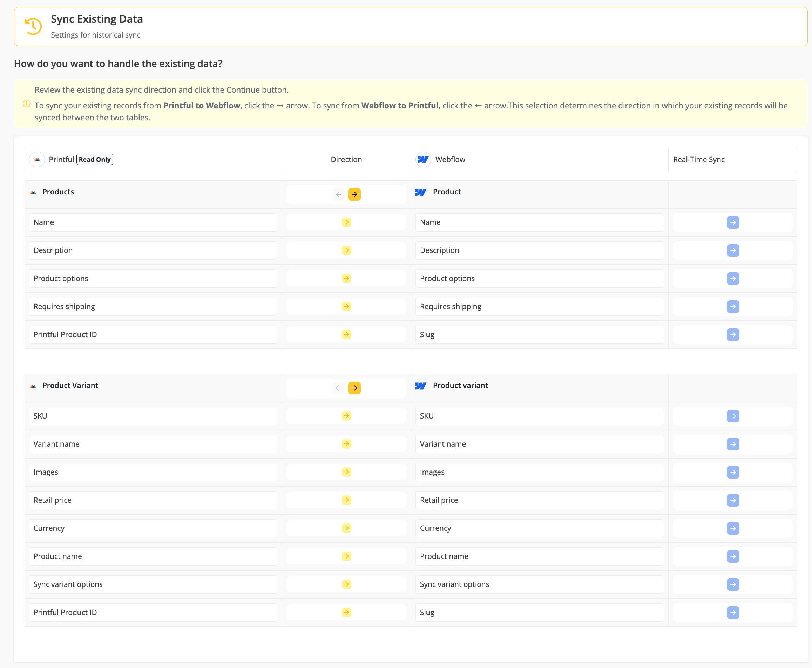Click the Printful 'Product Variant' table heading
The width and height of the screenshot is (812, 668).
click(70, 385)
